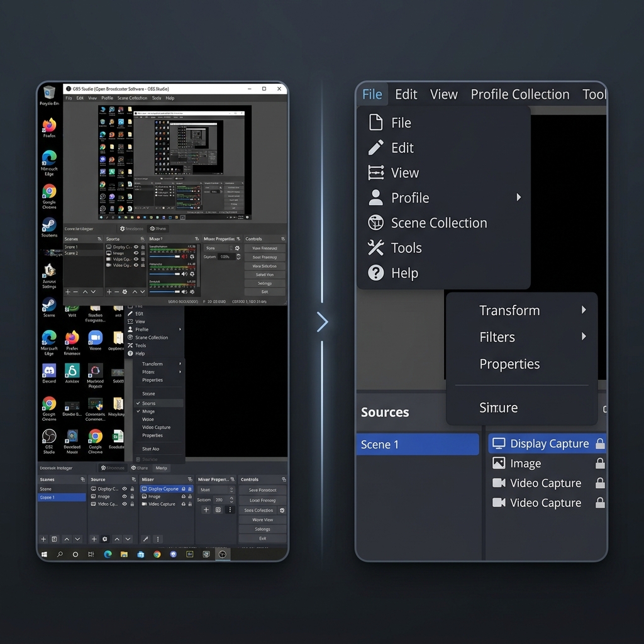Click the monitor icon of enlarged Display Capture row
The width and height of the screenshot is (644, 644).
(x=499, y=443)
